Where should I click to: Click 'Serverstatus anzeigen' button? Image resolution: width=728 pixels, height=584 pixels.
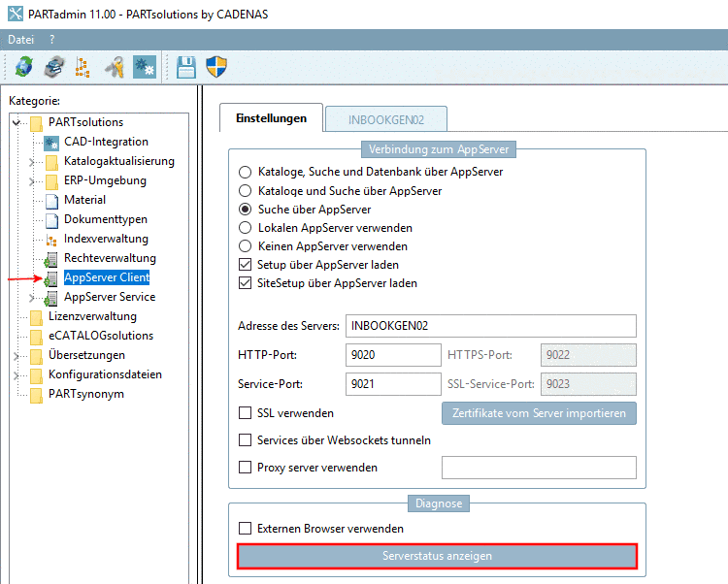tap(437, 556)
